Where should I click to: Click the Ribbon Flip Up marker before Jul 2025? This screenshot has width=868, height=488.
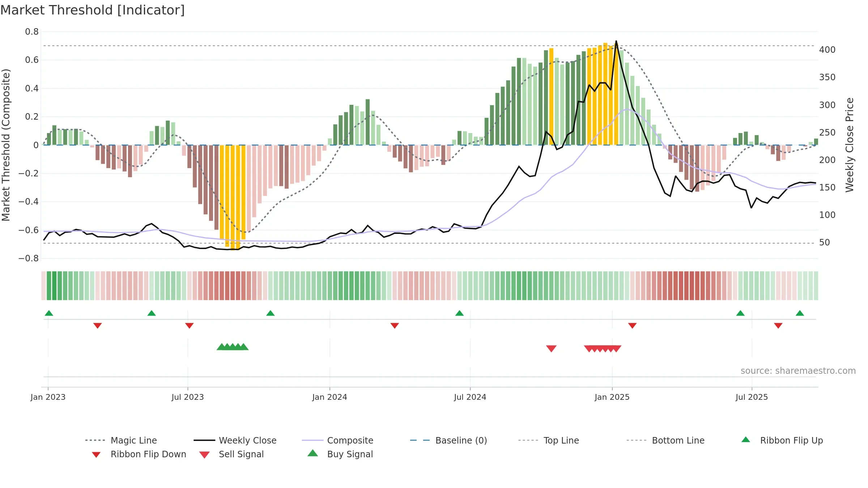point(740,313)
